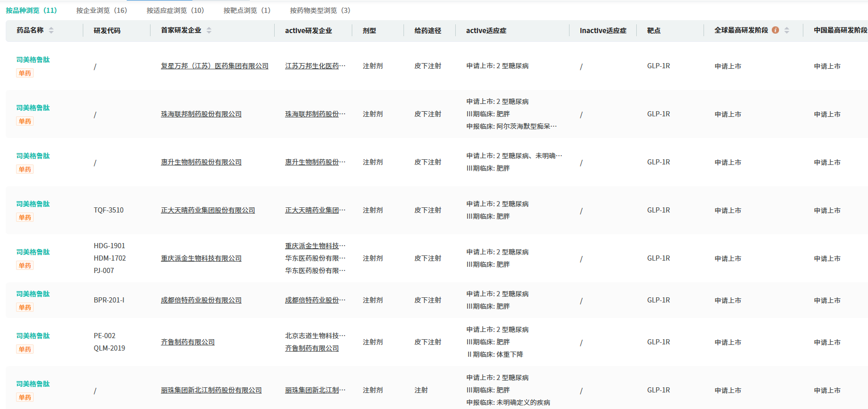
Task: Select research code PJ-007
Action: tap(104, 271)
